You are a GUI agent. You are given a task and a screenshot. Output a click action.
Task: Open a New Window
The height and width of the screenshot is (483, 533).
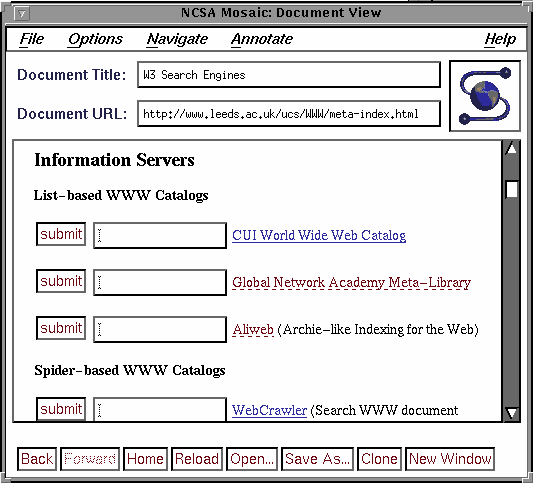pos(450,459)
